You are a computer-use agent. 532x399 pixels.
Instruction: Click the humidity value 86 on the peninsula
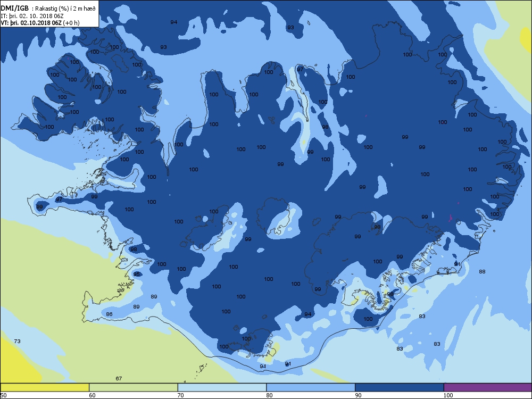click(109, 314)
